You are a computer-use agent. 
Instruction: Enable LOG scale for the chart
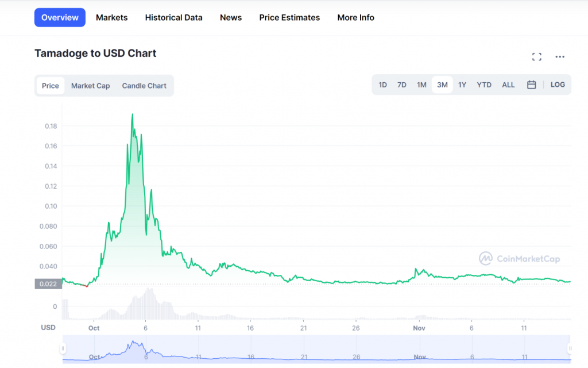pos(558,84)
